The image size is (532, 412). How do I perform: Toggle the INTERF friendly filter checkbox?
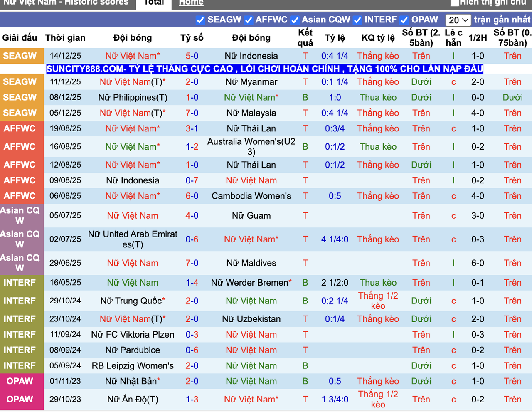click(x=357, y=20)
